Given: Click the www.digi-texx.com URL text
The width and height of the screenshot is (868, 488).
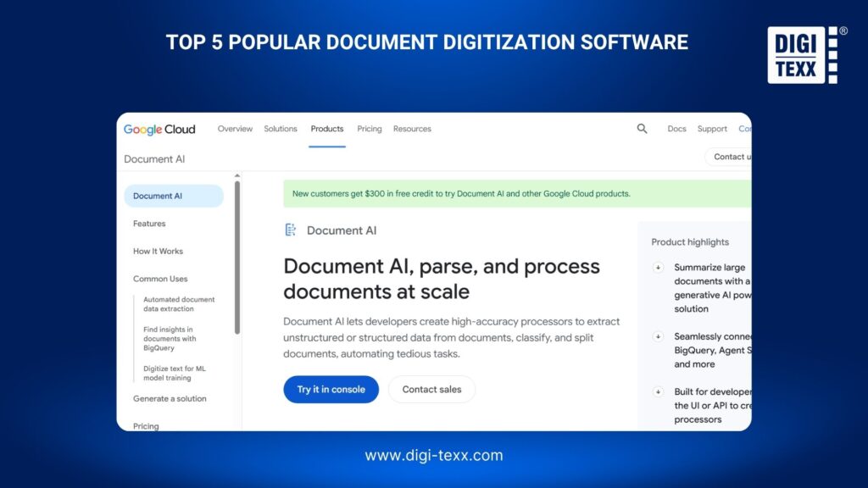Looking at the screenshot, I should [434, 455].
